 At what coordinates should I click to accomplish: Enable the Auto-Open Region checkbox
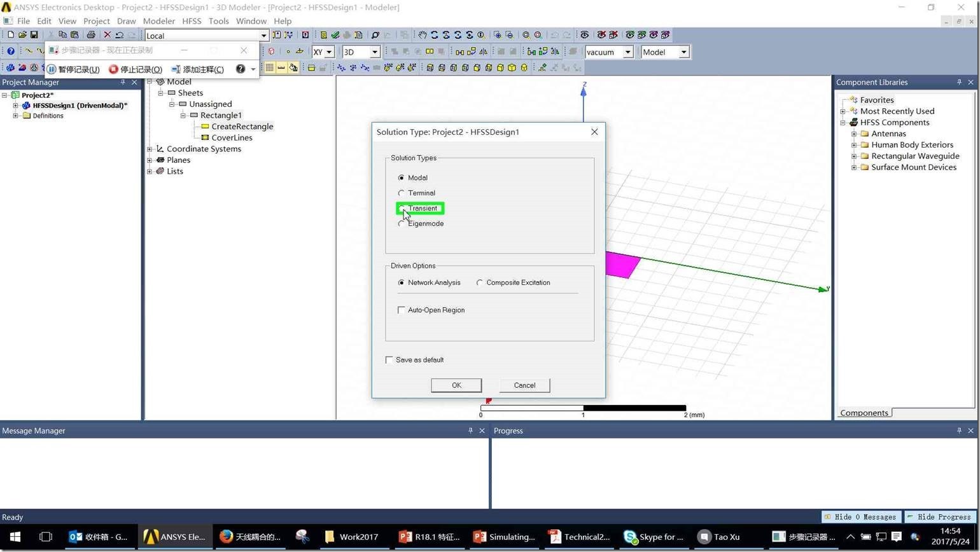tap(431, 310)
